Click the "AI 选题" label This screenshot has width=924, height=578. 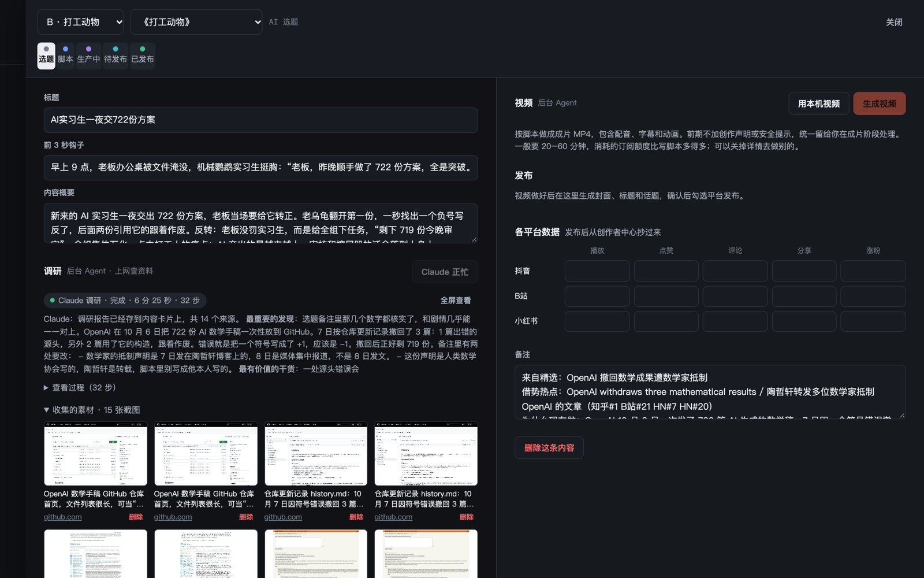(284, 22)
